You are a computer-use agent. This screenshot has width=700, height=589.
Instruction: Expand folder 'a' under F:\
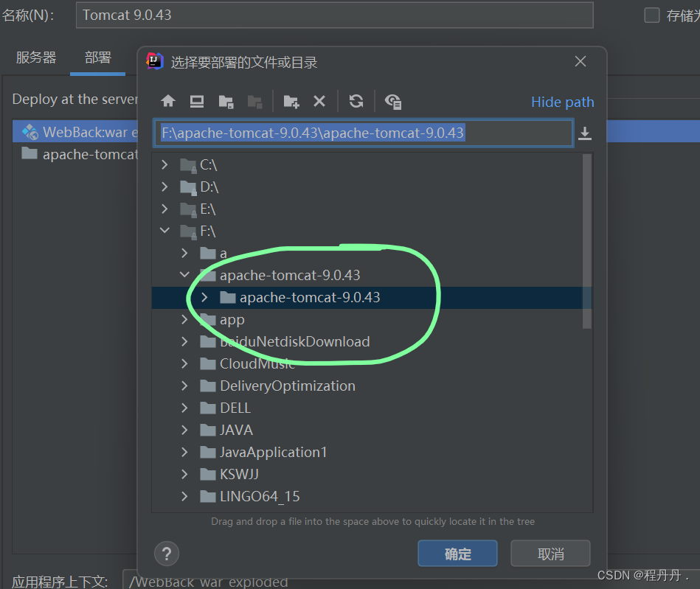pos(184,253)
